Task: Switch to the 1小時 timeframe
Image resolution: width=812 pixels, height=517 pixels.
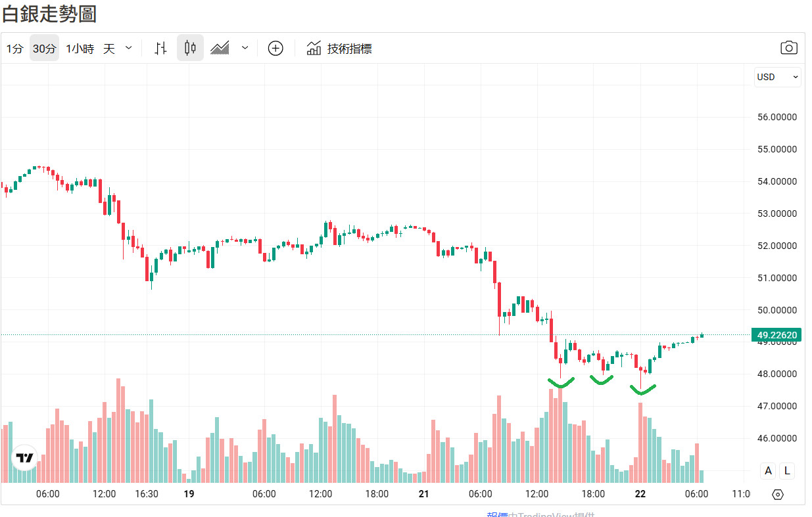Action: (80, 48)
